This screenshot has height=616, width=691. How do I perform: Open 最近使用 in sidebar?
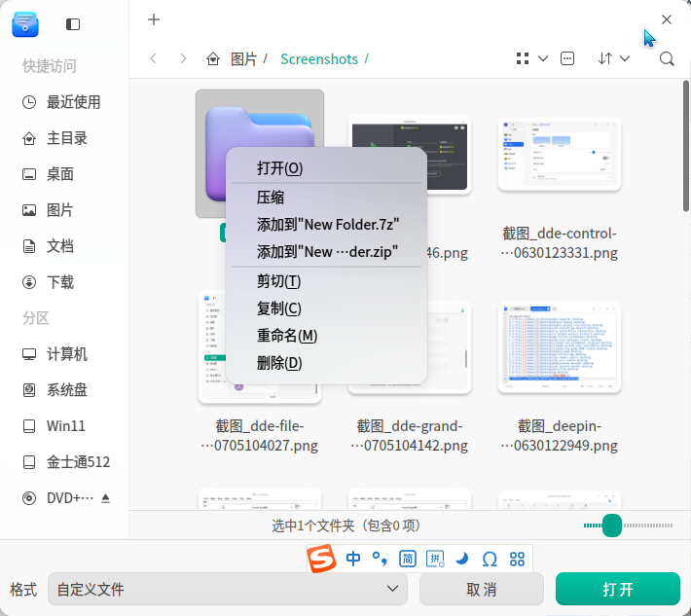64,102
